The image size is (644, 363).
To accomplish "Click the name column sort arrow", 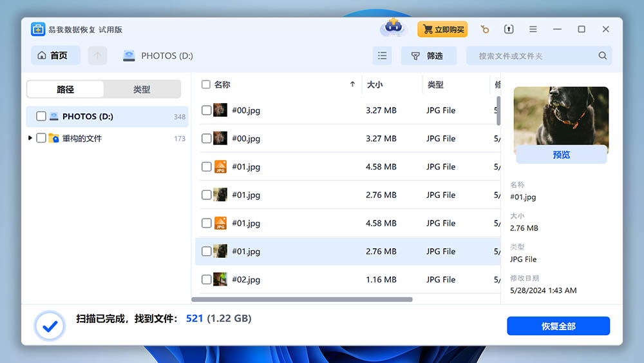I will pos(352,84).
